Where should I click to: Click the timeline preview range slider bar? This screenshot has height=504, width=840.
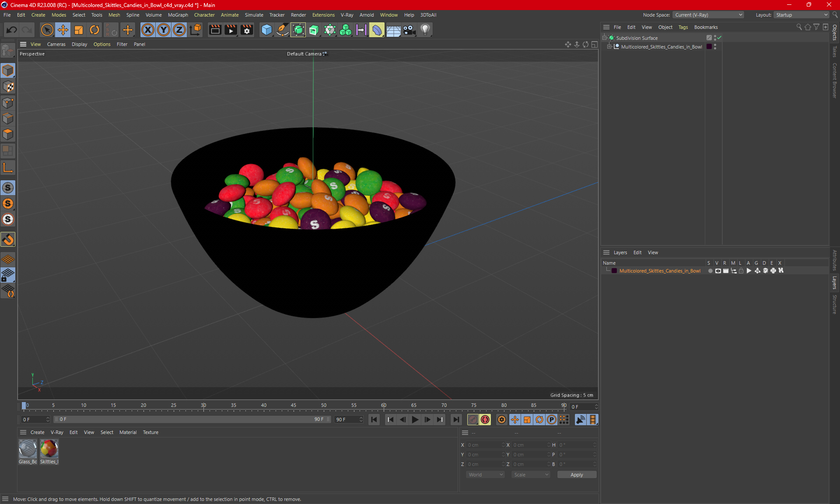click(x=192, y=419)
